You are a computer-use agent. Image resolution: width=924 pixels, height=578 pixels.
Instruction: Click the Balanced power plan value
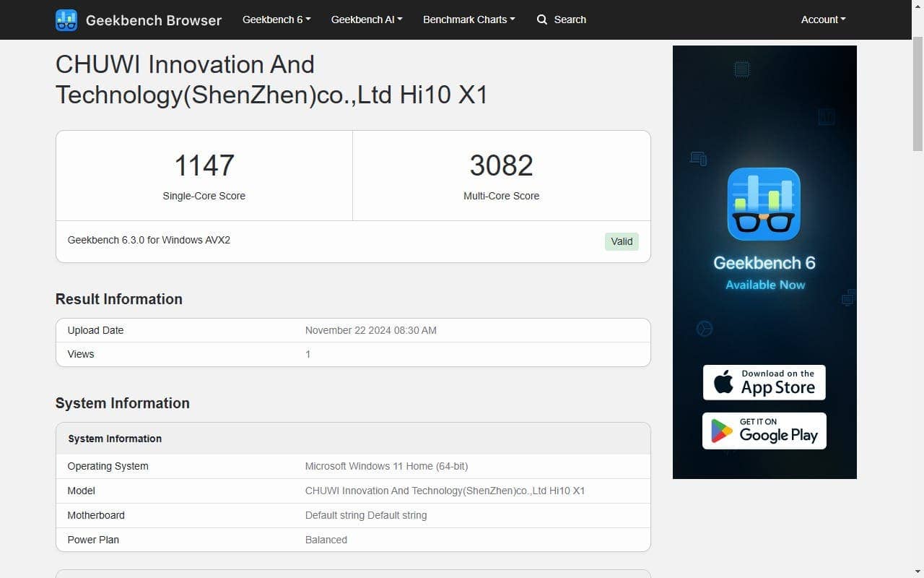tap(326, 540)
